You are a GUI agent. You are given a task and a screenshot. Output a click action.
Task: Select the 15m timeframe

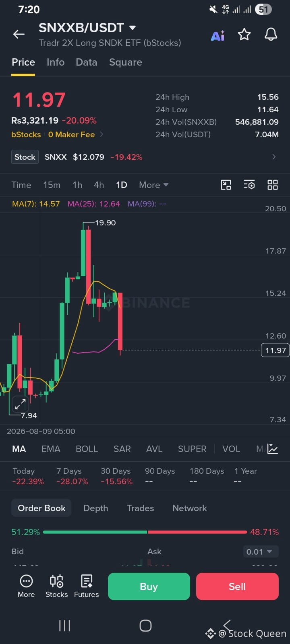point(52,185)
